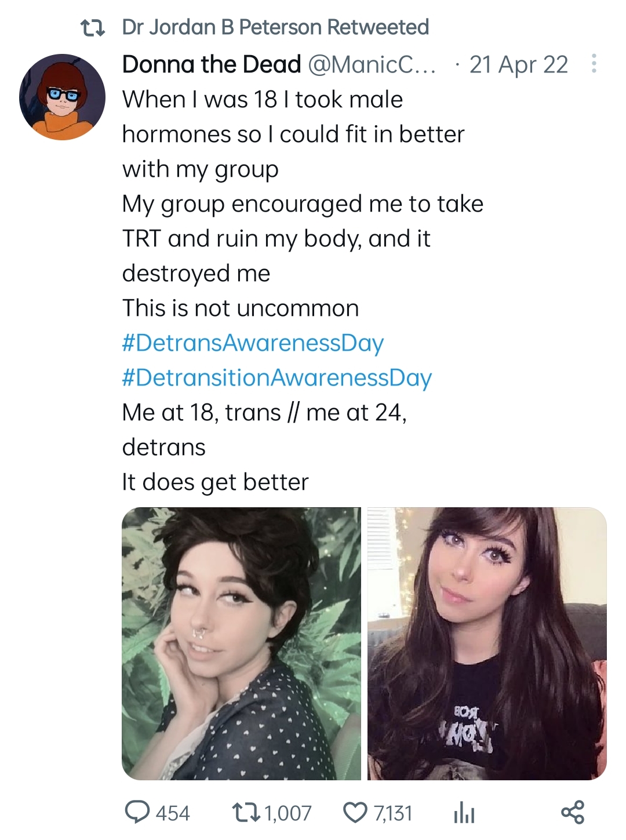This screenshot has height=840, width=626.
Task: Share the tweet via share icon
Action: tap(573, 813)
